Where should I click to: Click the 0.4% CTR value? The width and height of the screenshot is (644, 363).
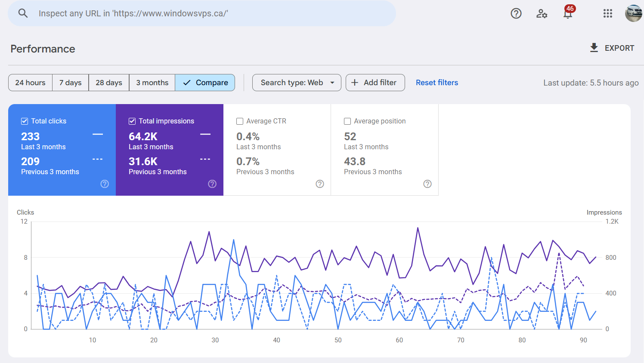click(x=248, y=137)
